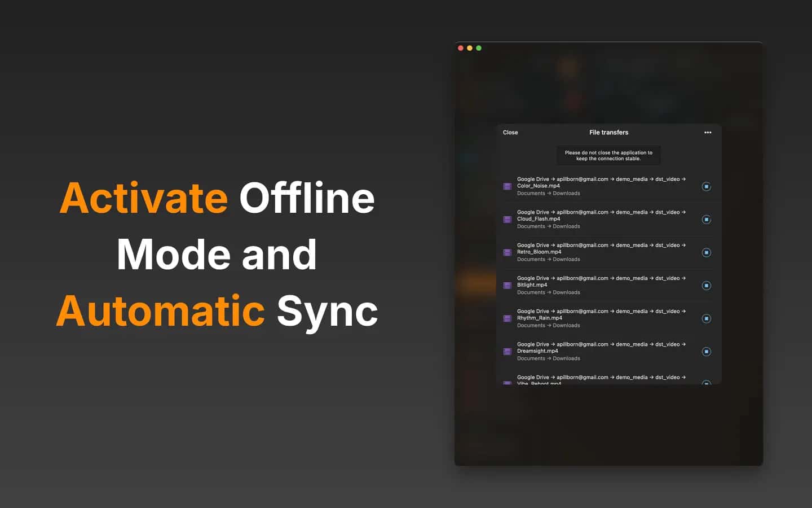Click the video file icon of Color_Noise.mp4

click(x=507, y=186)
